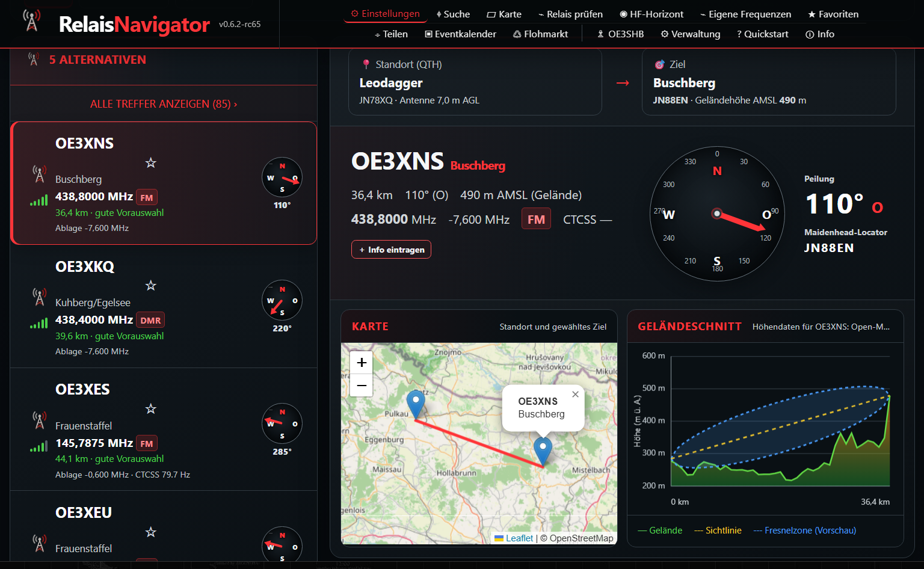Viewport: 924px width, 569px height.
Task: Click the FM badge on OE3XES card
Action: point(147,443)
